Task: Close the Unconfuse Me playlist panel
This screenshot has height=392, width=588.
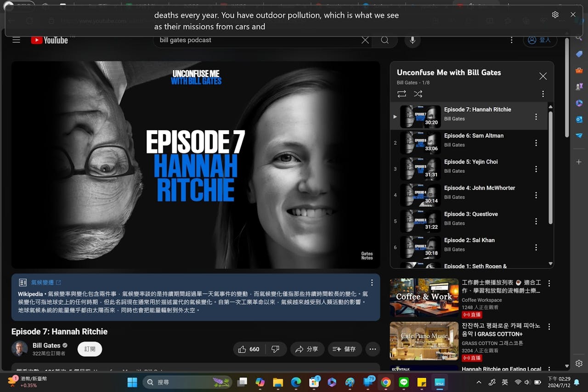Action: (x=543, y=76)
